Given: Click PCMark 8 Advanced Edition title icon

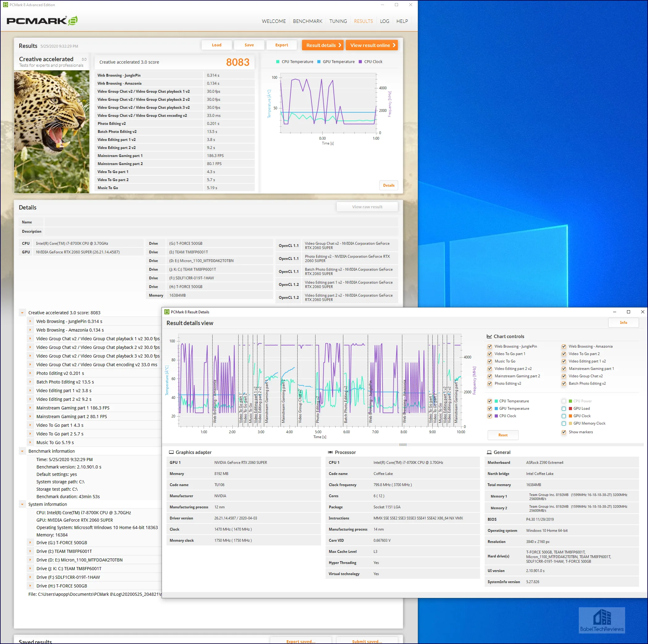Looking at the screenshot, I should tap(5, 5).
